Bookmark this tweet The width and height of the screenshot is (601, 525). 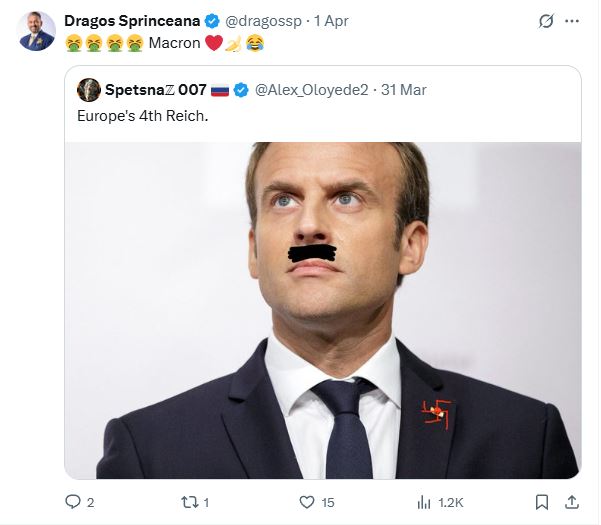pyautogui.click(x=541, y=502)
